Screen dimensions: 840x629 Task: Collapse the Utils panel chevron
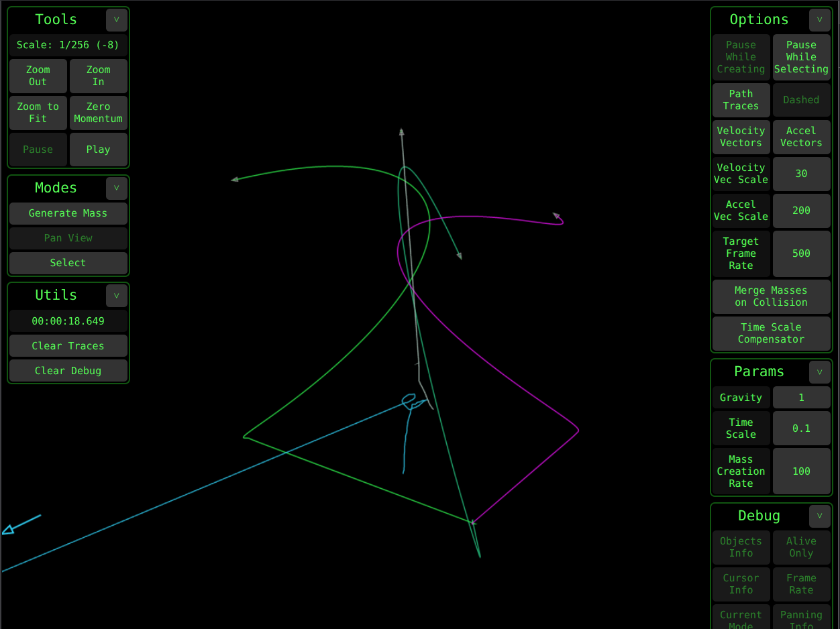[116, 296]
